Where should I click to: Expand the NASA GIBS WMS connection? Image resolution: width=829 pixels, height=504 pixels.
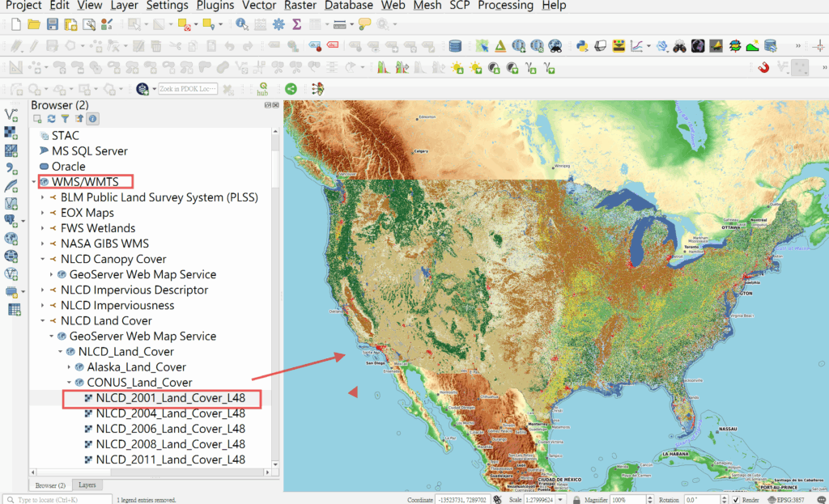tap(42, 244)
